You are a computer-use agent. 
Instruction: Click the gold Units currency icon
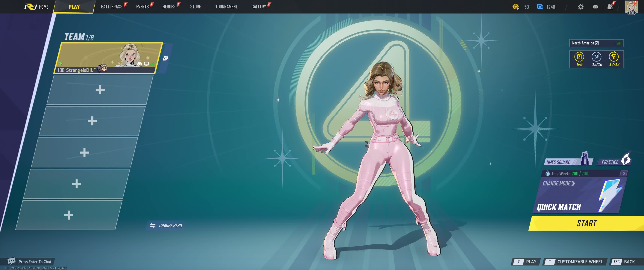pyautogui.click(x=516, y=7)
